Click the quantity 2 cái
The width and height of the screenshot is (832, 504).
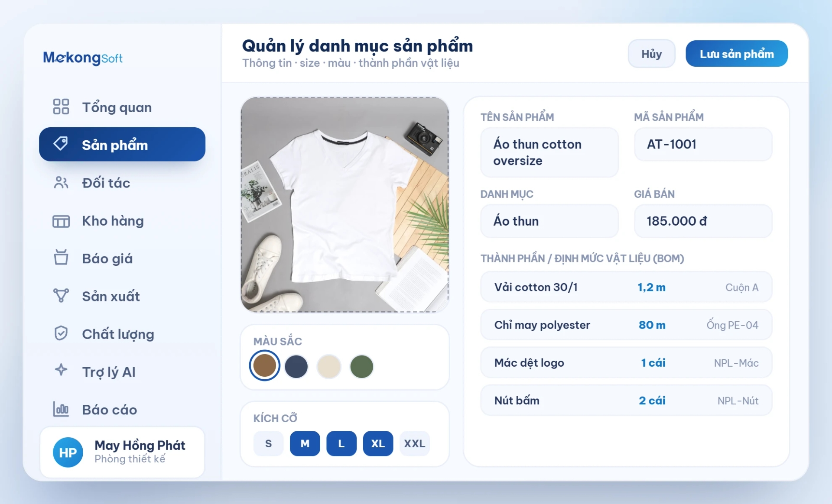652,400
